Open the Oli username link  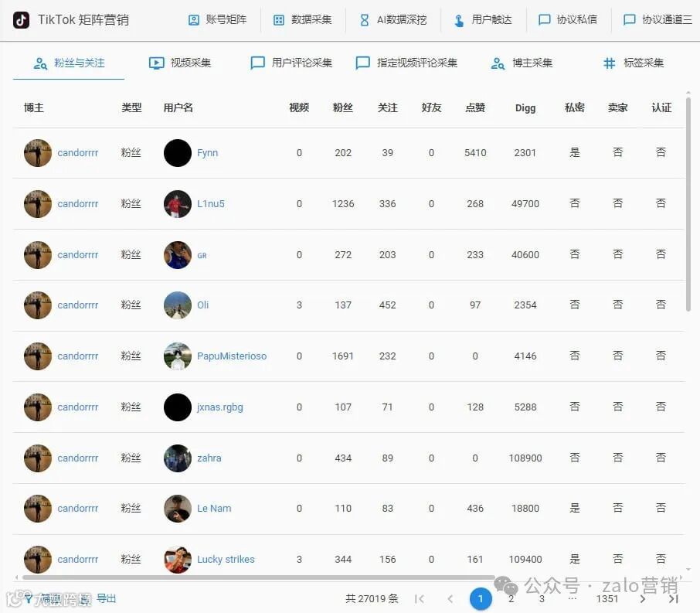[202, 305]
